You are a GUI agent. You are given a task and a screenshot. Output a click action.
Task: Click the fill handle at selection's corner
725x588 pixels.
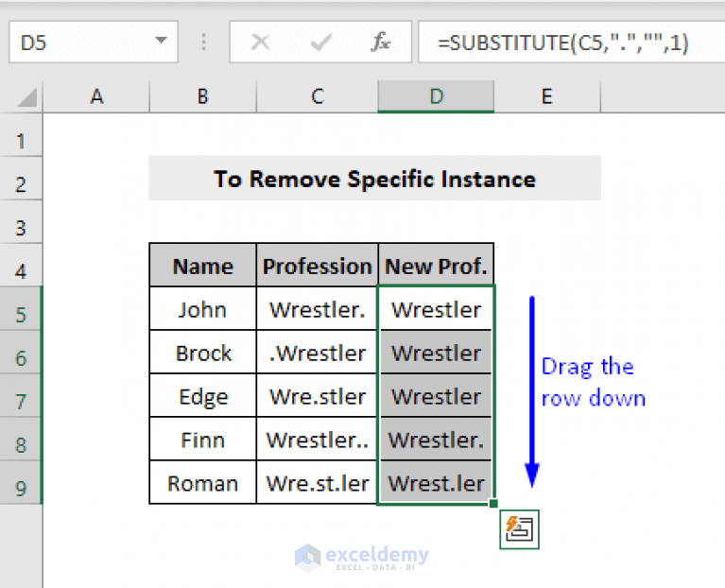pos(493,504)
